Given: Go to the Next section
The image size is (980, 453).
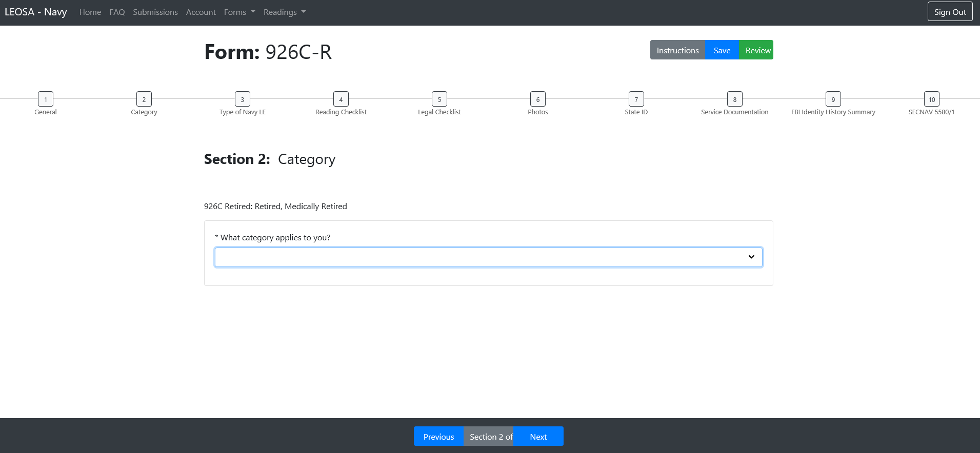Looking at the screenshot, I should (x=538, y=437).
